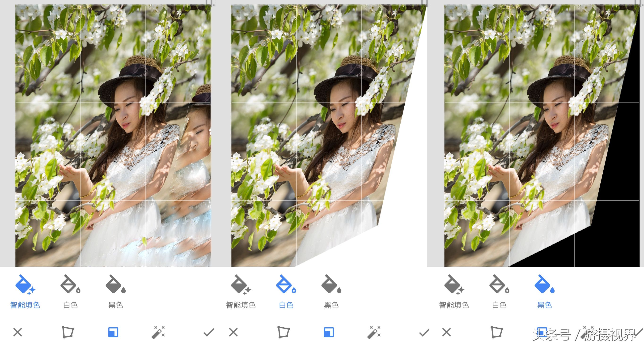644x346 pixels.
Task: Select the white fill bucket icon, left panel
Action: click(x=71, y=285)
